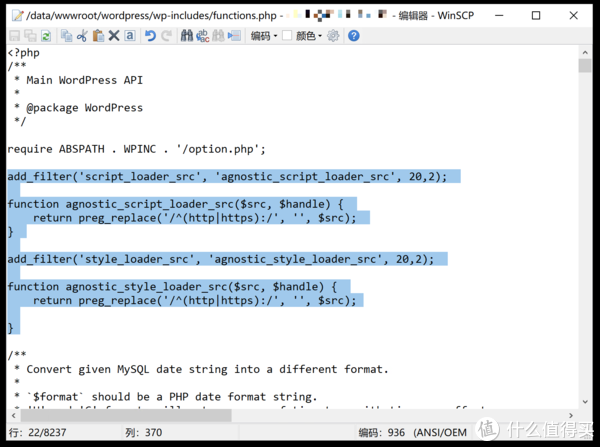Click the Select All icon
The height and width of the screenshot is (447, 600).
[130, 36]
